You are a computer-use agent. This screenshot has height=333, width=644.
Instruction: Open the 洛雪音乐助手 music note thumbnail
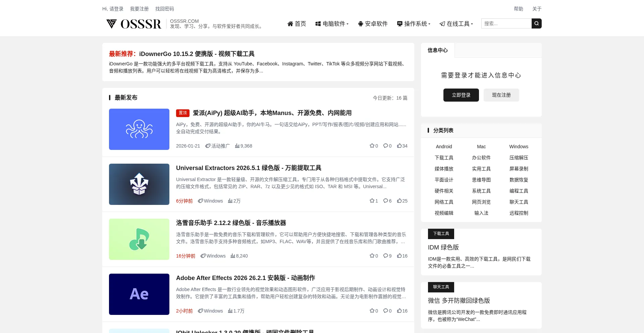[x=139, y=239]
